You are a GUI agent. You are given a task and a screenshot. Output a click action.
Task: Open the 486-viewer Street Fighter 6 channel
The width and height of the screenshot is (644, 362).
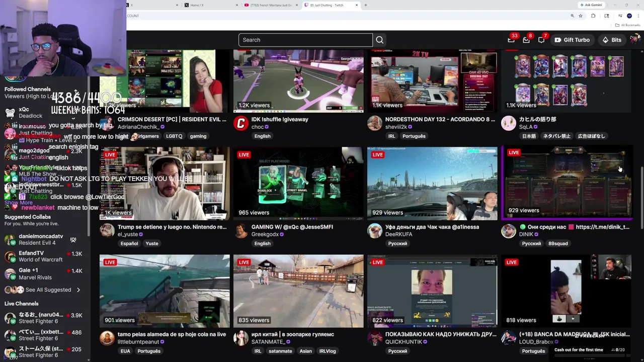point(43,335)
